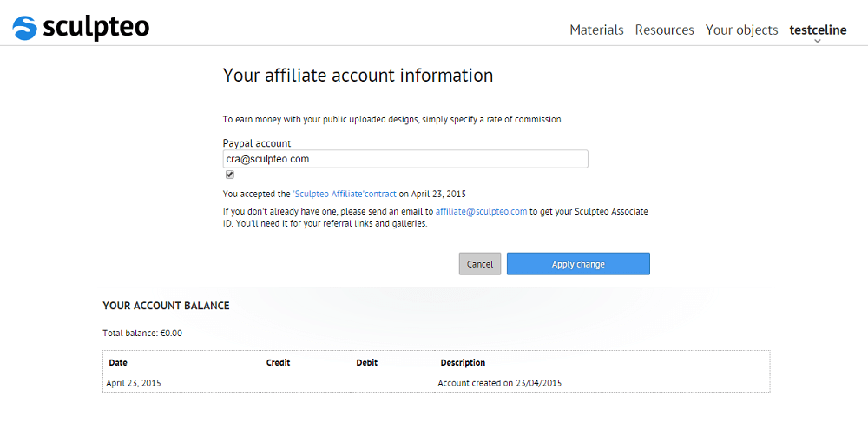Screen dimensions: 868x436
Task: Click the Credit column header
Action: coord(278,363)
